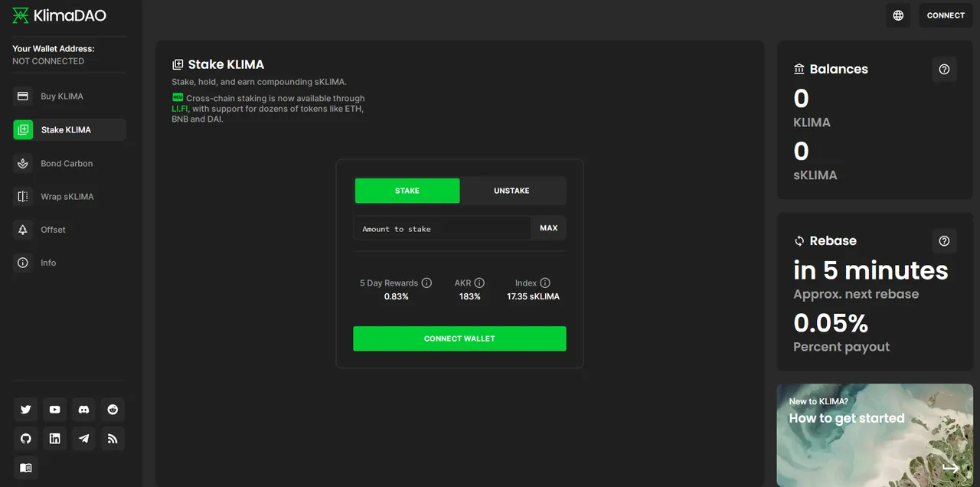Click the Buy KLIMA card icon

click(23, 96)
